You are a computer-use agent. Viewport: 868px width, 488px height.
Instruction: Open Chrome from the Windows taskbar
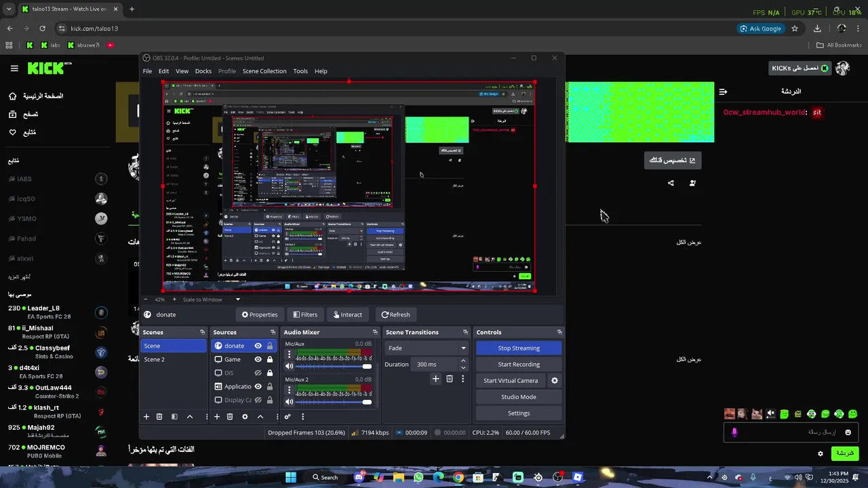pyautogui.click(x=458, y=477)
